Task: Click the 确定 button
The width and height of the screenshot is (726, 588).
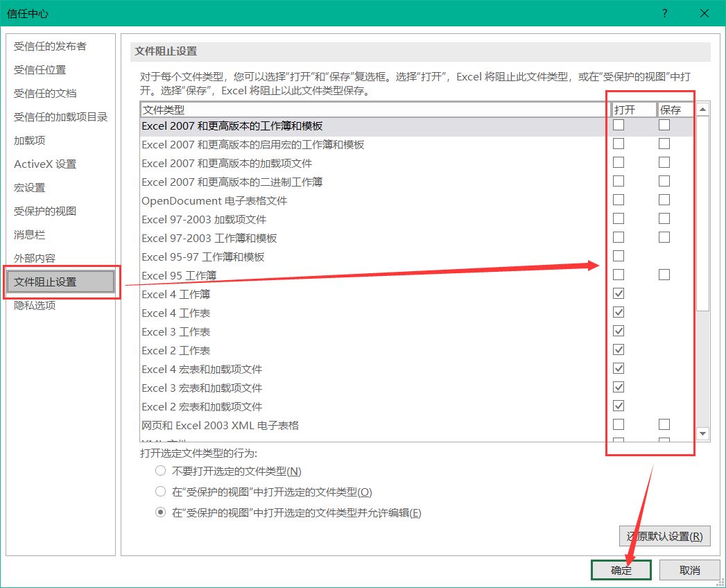Action: [x=621, y=569]
